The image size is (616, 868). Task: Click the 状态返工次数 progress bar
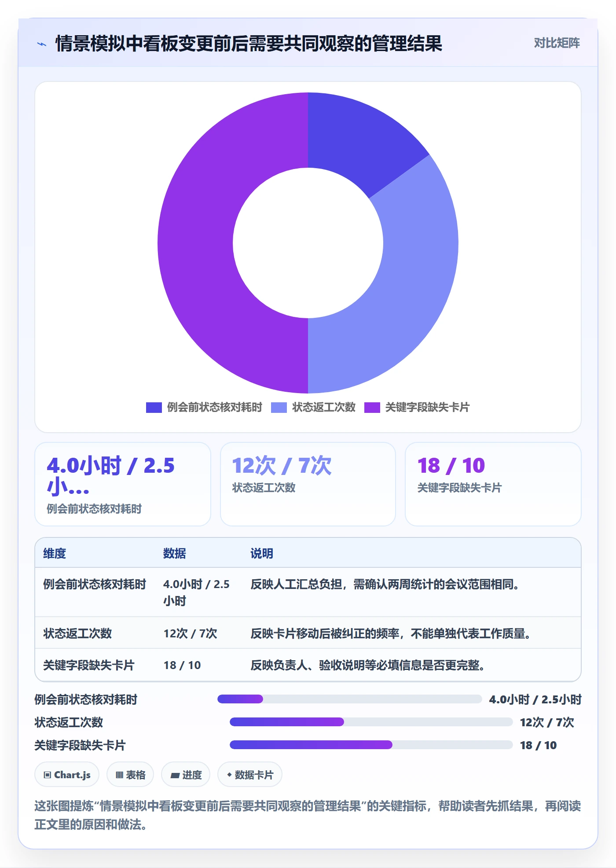click(x=371, y=722)
